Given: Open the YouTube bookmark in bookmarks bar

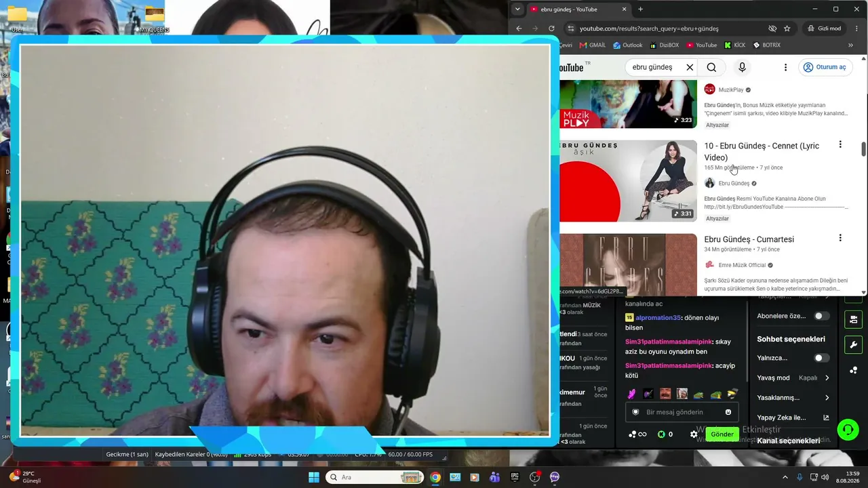Looking at the screenshot, I should pyautogui.click(x=702, y=45).
